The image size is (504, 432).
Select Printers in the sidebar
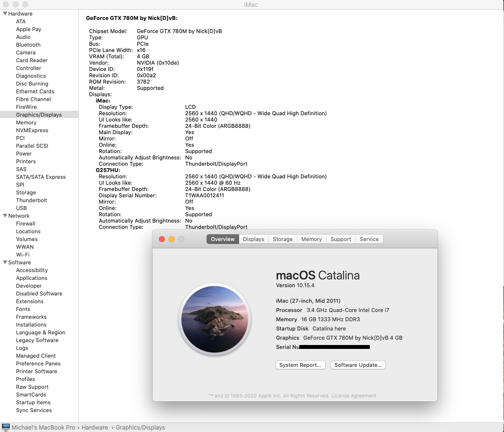[x=26, y=161]
